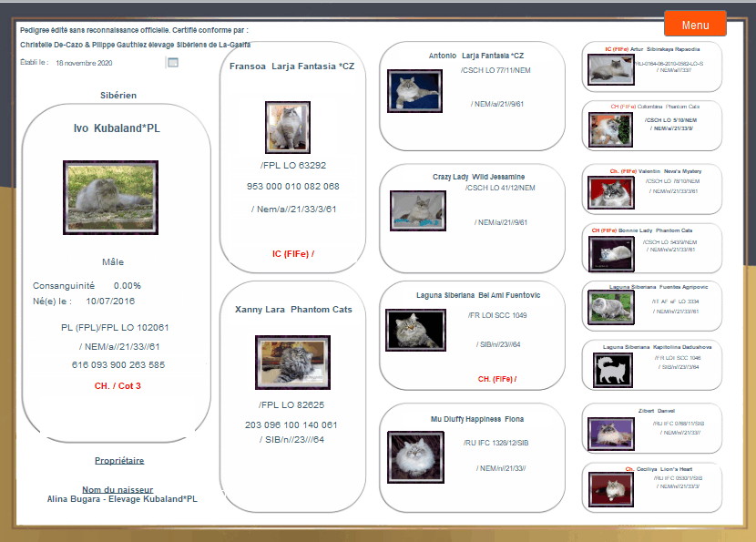This screenshot has width=756, height=542.
Task: Open the calendar date picker icon
Action: [x=172, y=63]
